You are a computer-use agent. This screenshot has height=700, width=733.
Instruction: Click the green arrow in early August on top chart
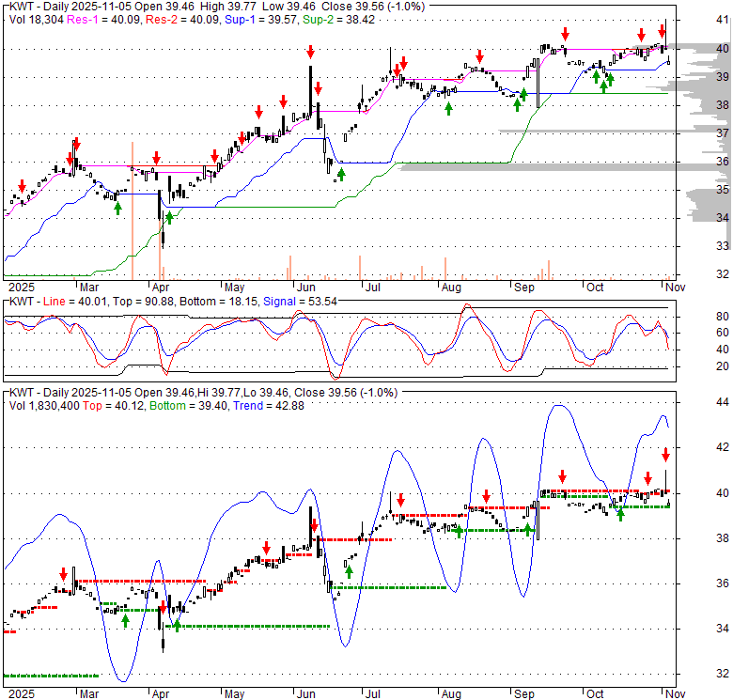pyautogui.click(x=448, y=108)
